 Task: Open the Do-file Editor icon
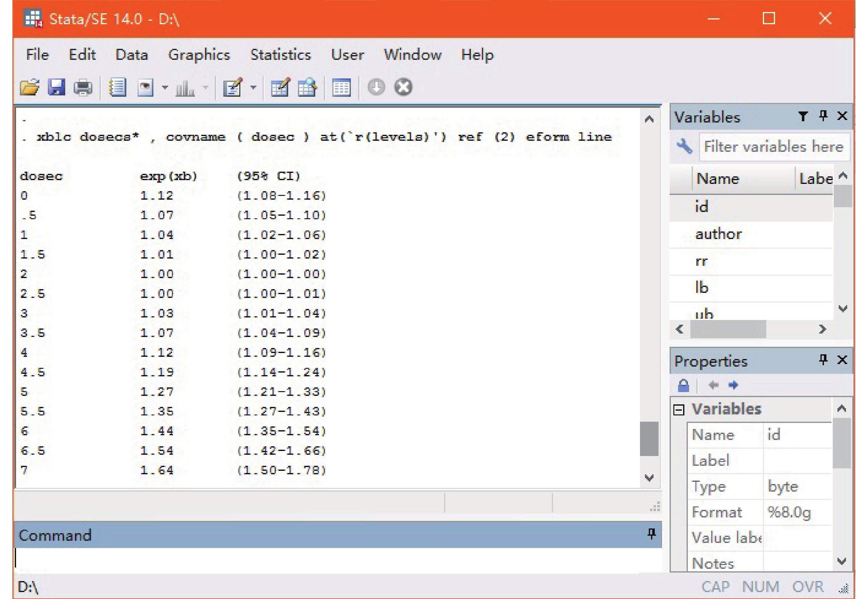tap(233, 88)
